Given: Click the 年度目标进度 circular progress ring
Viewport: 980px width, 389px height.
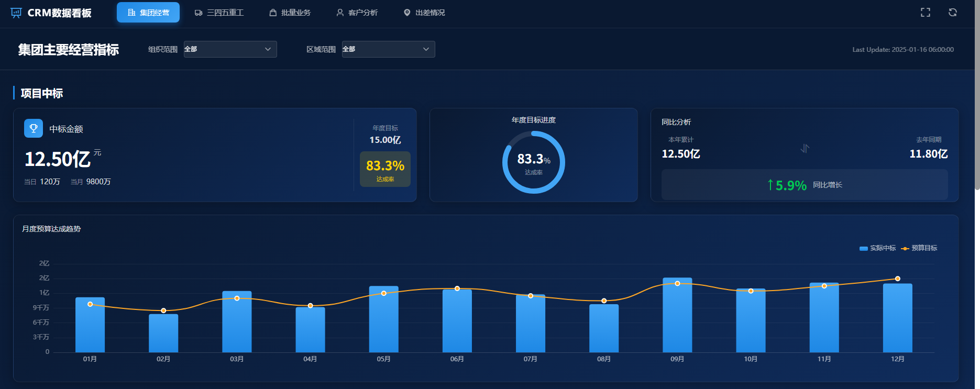Looking at the screenshot, I should [x=533, y=162].
